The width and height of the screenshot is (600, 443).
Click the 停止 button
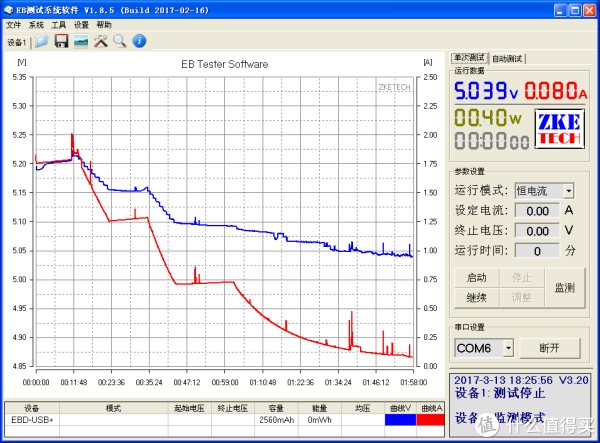click(522, 278)
